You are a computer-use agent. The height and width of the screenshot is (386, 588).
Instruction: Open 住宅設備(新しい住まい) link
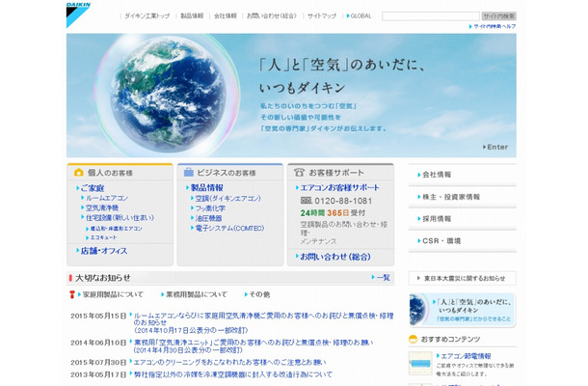(118, 217)
